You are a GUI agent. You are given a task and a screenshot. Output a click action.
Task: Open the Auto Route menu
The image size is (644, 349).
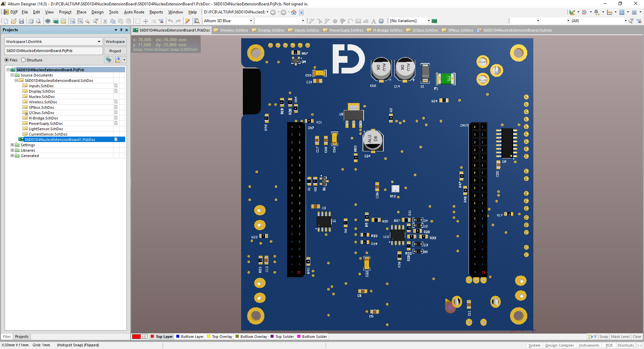(x=134, y=12)
